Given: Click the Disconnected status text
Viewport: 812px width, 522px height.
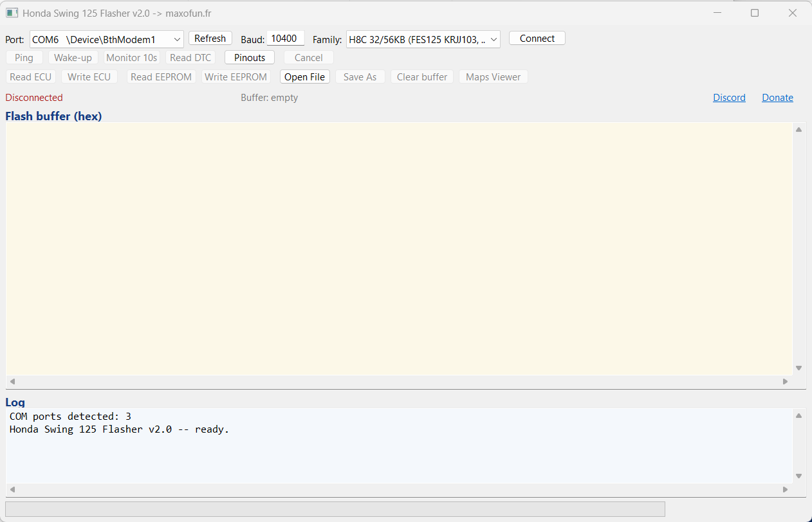Looking at the screenshot, I should 34,98.
